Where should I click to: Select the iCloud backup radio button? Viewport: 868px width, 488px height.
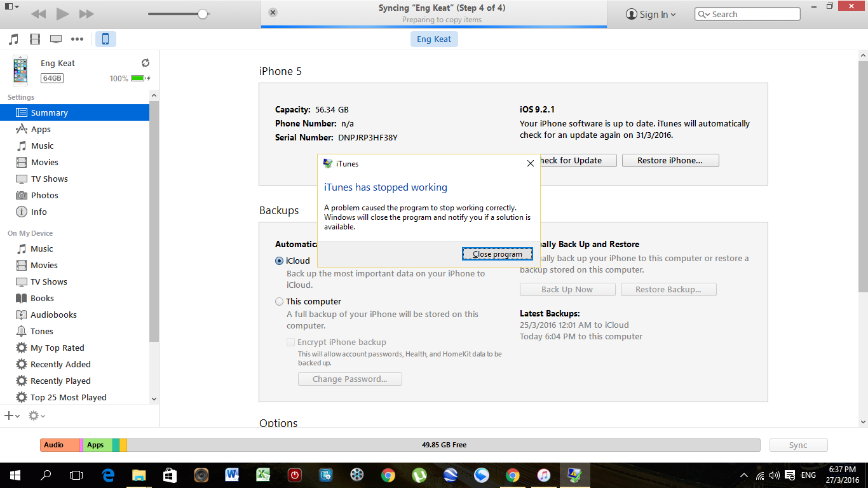point(280,261)
